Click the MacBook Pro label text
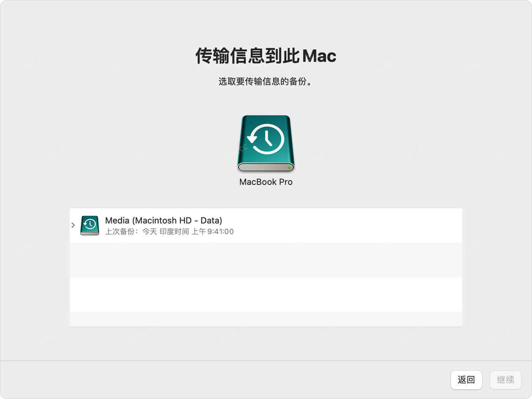The image size is (532, 399). point(266,182)
